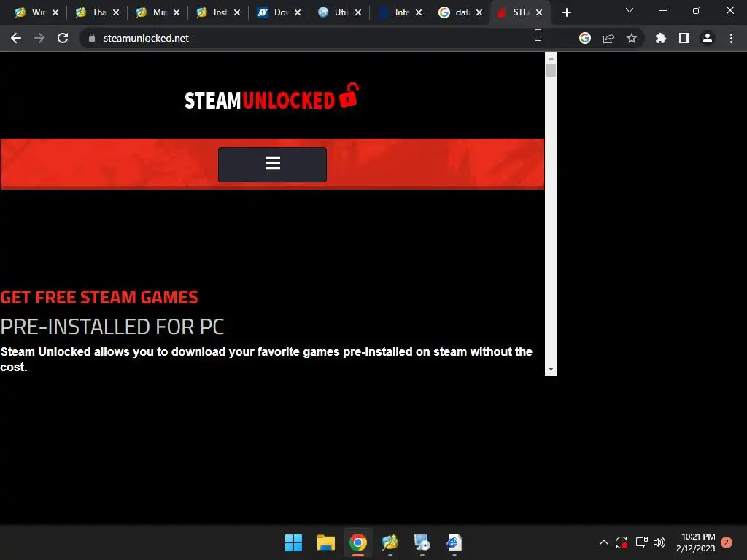Screen dimensions: 747x560
Task: Switch to the 'Tha' tab
Action: click(x=96, y=12)
